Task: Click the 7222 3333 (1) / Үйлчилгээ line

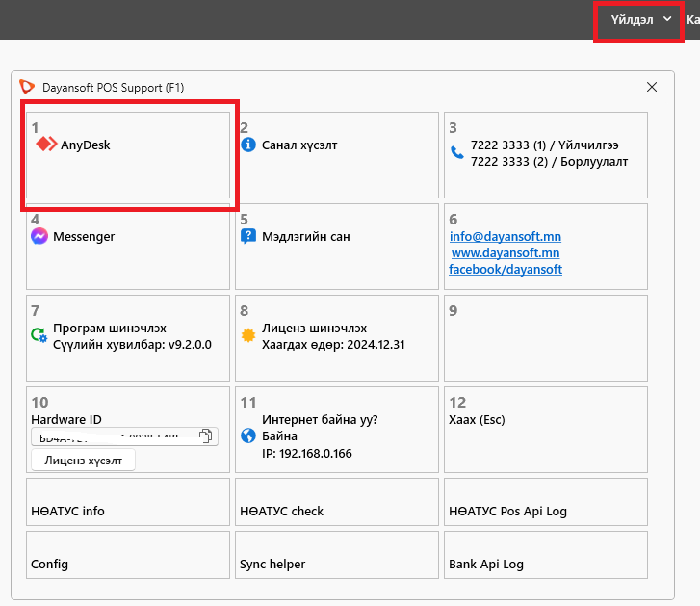Action: point(545,145)
